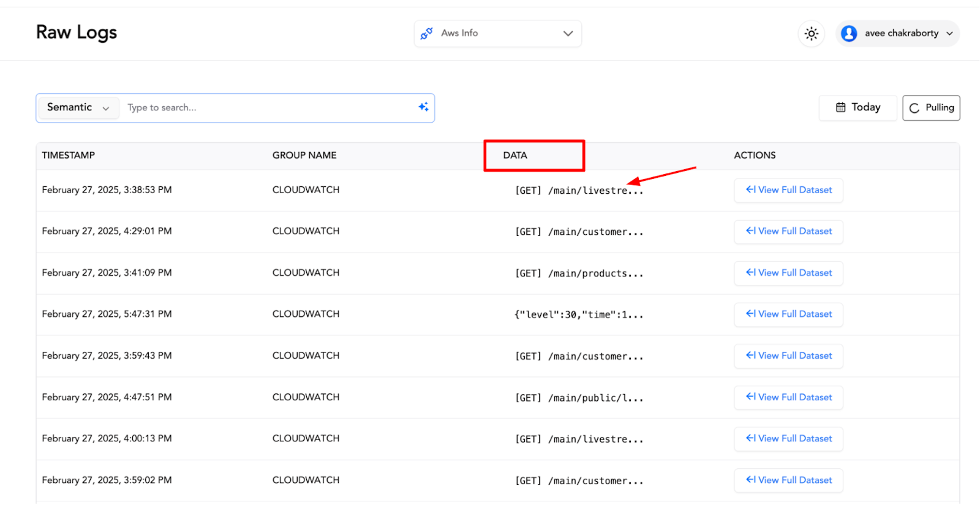980x521 pixels.
Task: Expand the Semantic search mode dropdown
Action: pyautogui.click(x=78, y=107)
